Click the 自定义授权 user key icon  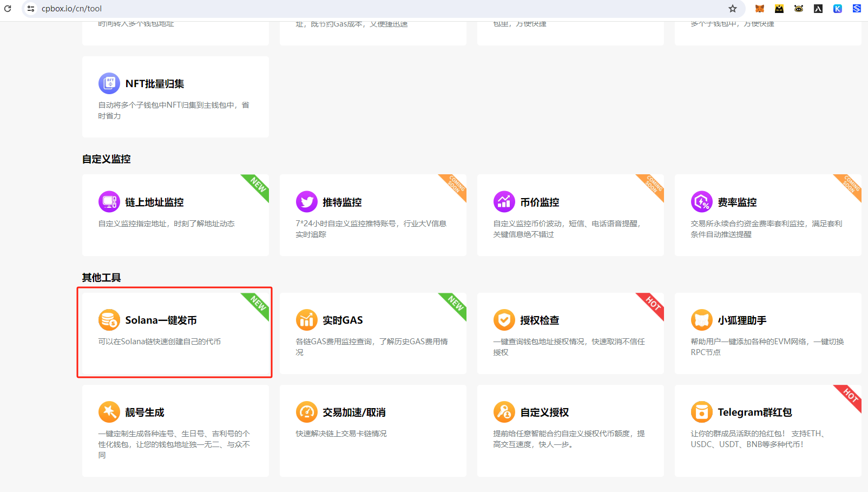click(504, 412)
